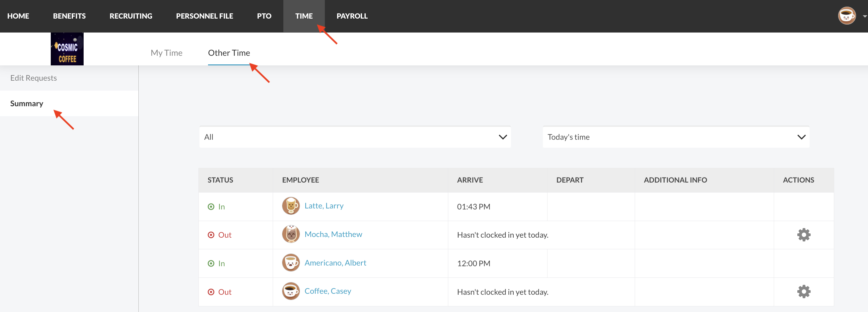Expand the arrow beside the profile avatar

click(x=864, y=16)
